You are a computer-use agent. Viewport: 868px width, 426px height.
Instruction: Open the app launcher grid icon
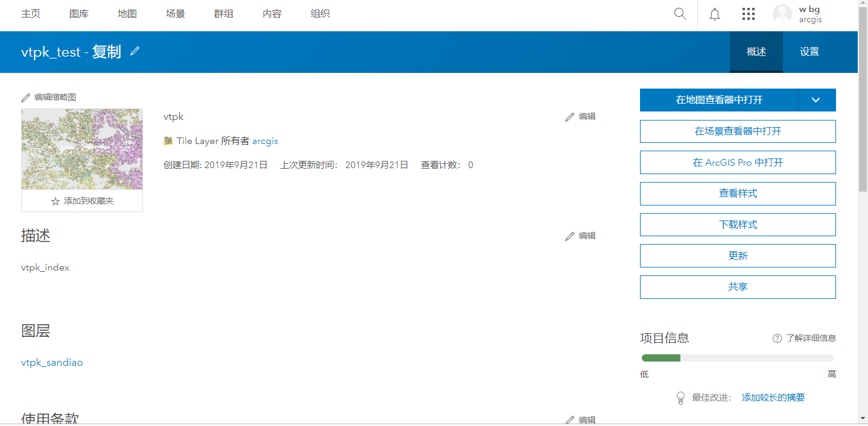[749, 14]
